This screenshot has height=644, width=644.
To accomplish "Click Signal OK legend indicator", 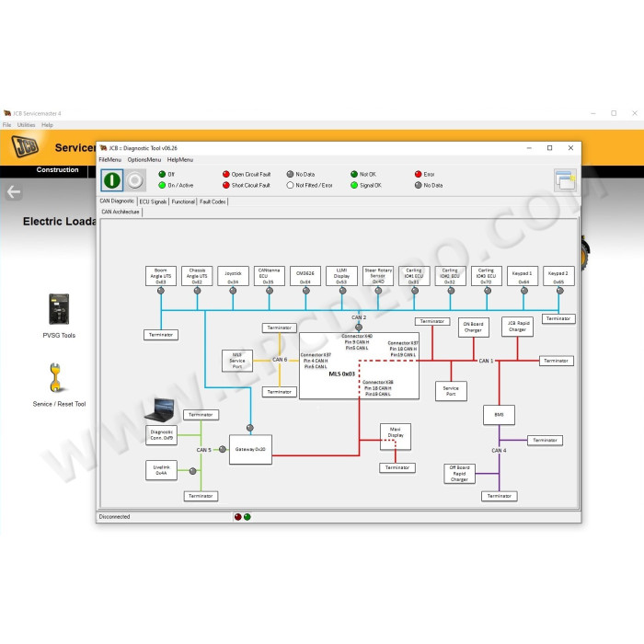I will 354,185.
